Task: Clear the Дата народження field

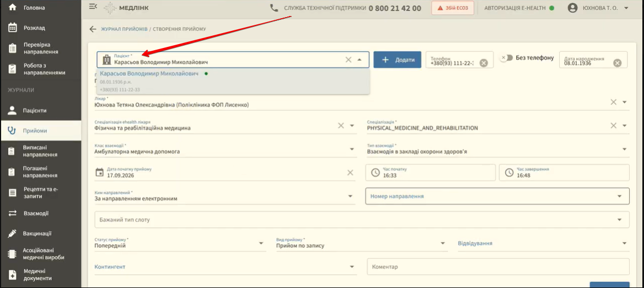Action: coord(618,63)
